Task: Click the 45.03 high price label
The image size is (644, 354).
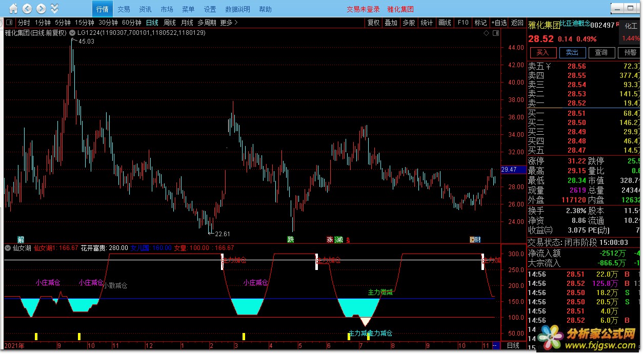Action: [86, 41]
